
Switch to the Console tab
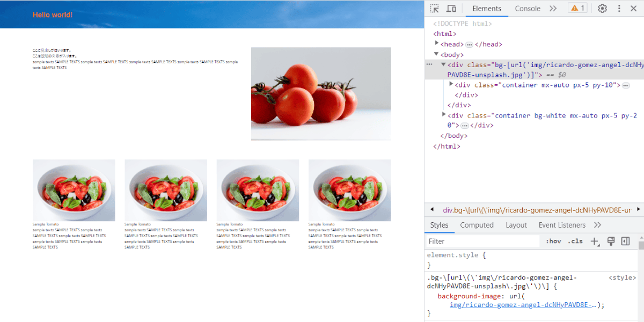pos(528,9)
